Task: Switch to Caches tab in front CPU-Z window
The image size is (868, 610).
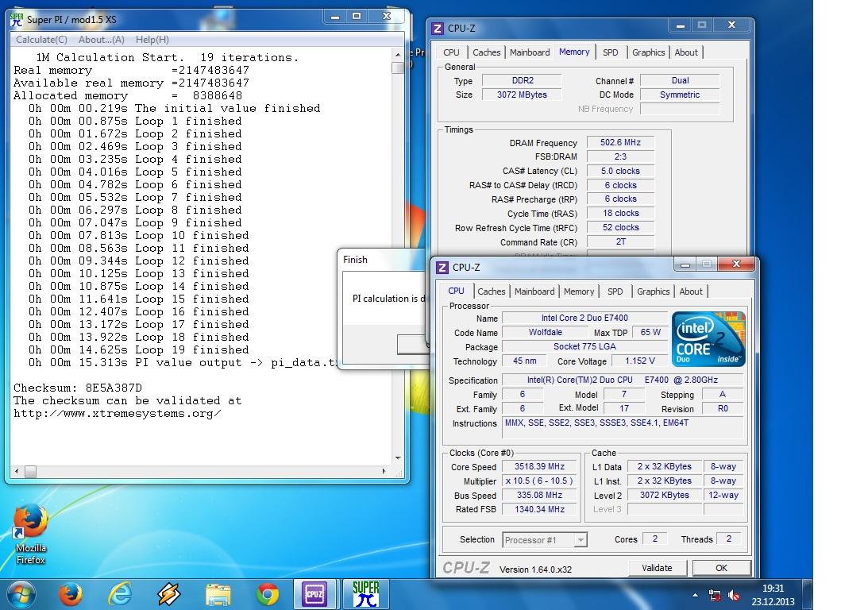Action: pos(491,291)
